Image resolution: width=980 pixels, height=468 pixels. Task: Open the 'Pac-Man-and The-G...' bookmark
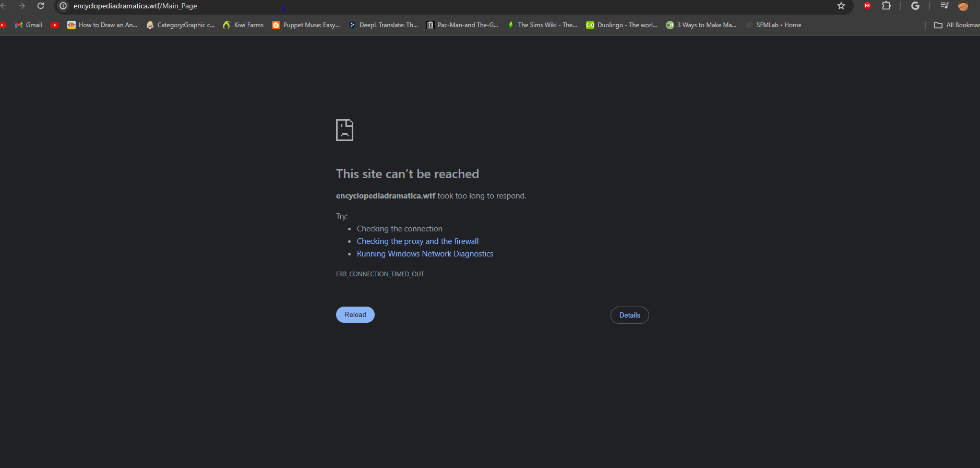coord(463,25)
